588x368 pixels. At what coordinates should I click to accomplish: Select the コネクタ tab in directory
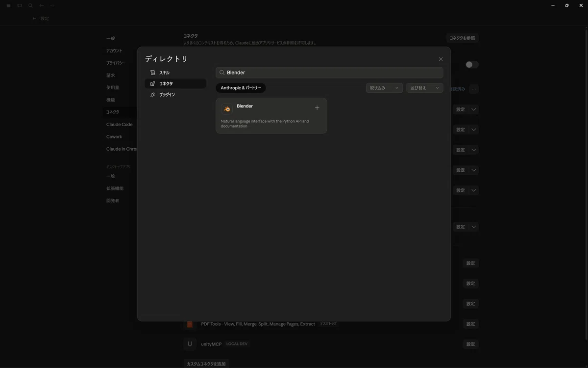pos(175,83)
